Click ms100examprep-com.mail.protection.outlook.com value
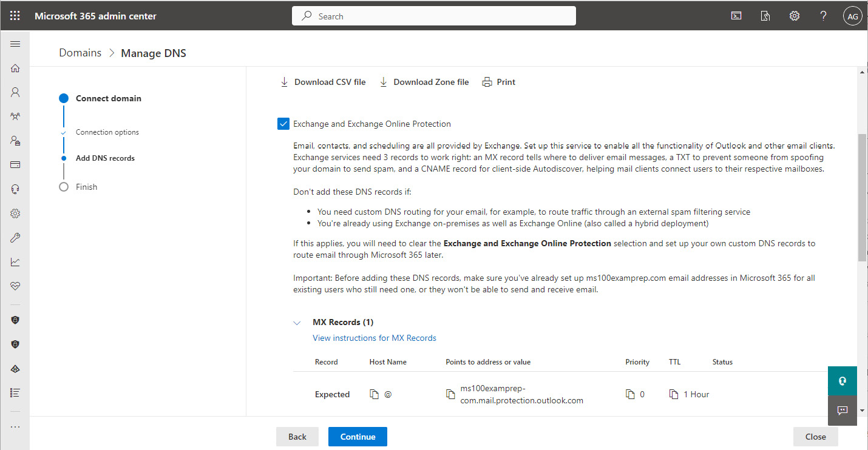The image size is (868, 450). point(522,394)
